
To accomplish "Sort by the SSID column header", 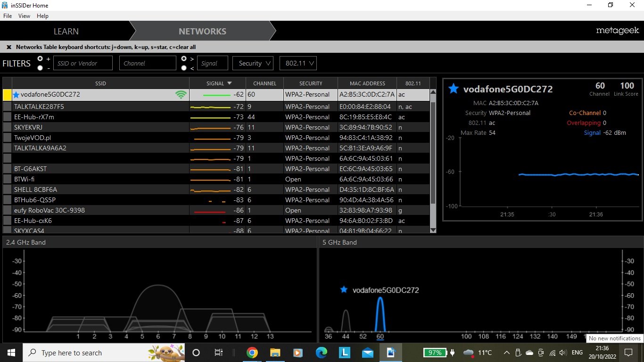I will click(100, 83).
